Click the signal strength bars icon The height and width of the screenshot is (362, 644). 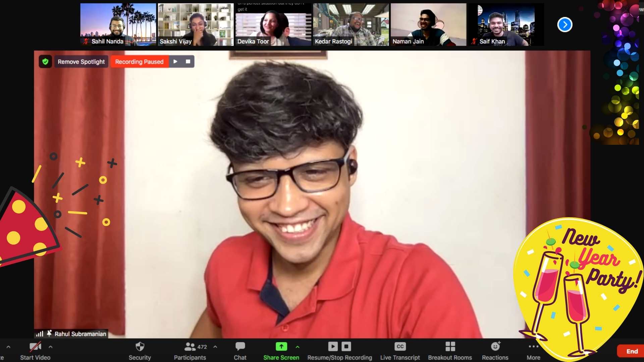point(40,334)
